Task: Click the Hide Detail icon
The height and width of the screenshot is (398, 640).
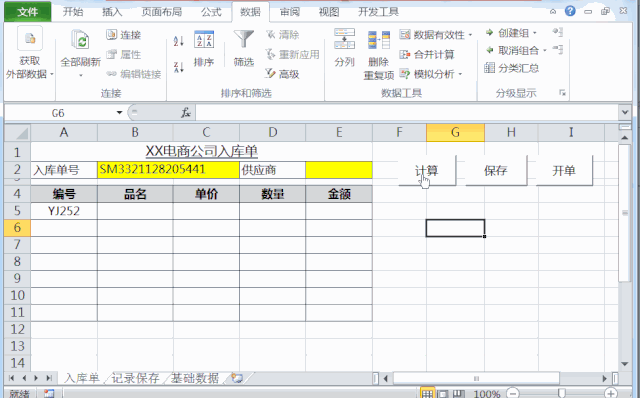Action: click(x=558, y=50)
